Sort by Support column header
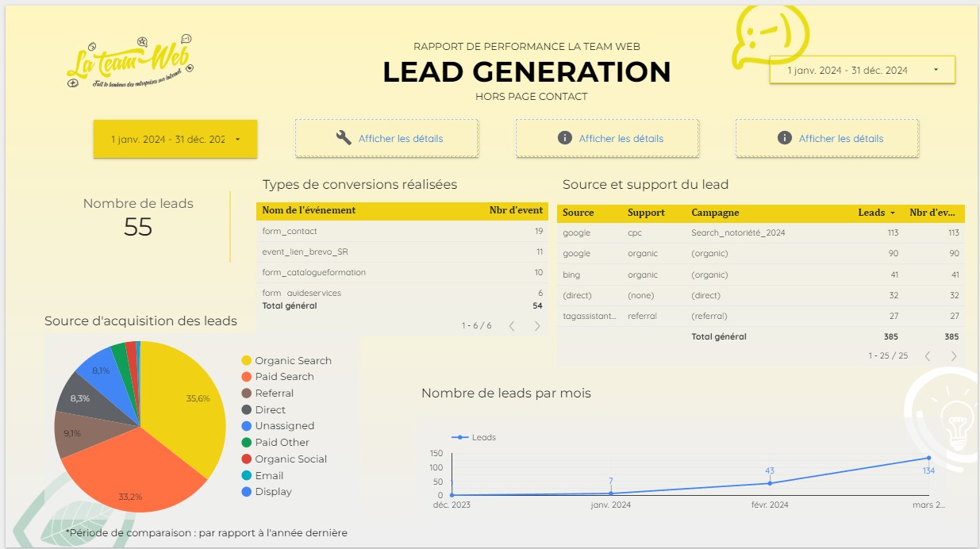Screen dimensions: 980x549 coord(646,213)
